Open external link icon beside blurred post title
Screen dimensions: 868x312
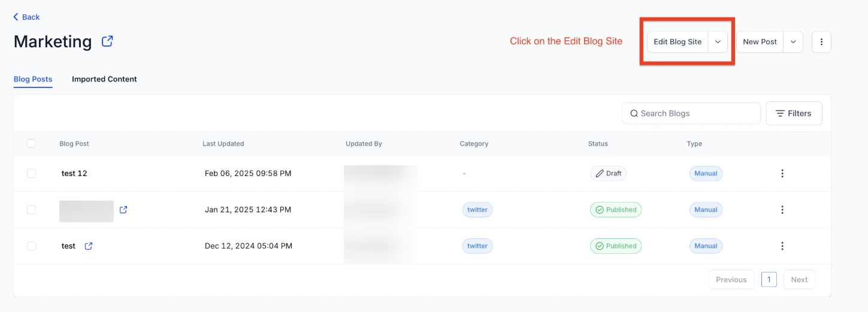[x=123, y=210]
